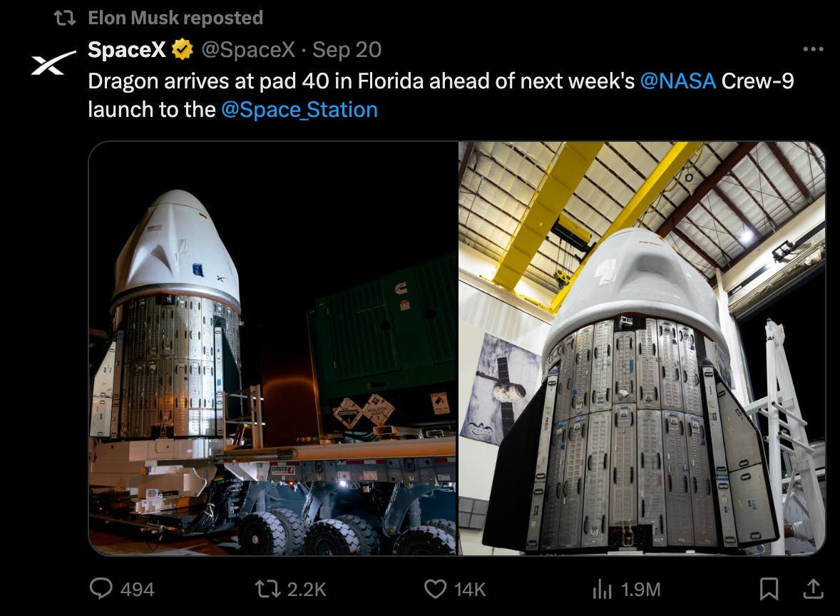The image size is (840, 616).
Task: Open right photo of Dragon in hangar
Action: coord(642,348)
